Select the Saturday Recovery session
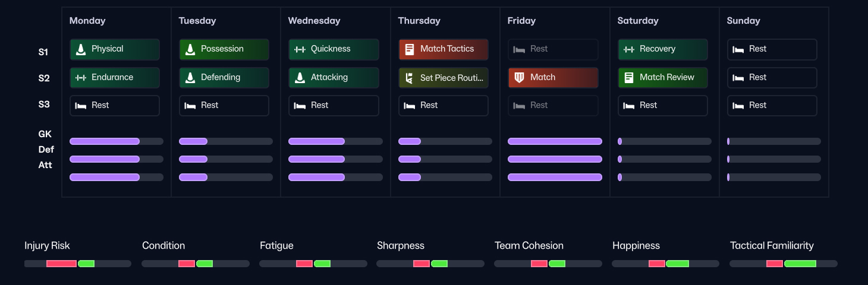The image size is (868, 285). coord(663,49)
